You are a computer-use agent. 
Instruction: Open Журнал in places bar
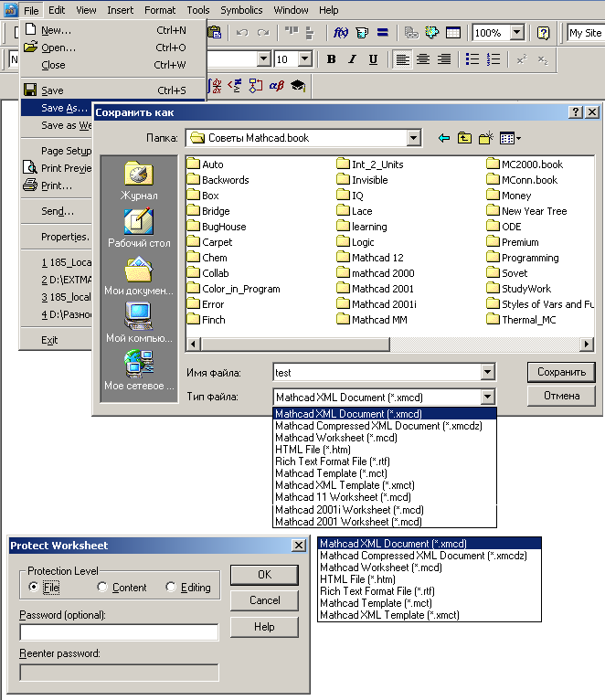click(x=139, y=181)
